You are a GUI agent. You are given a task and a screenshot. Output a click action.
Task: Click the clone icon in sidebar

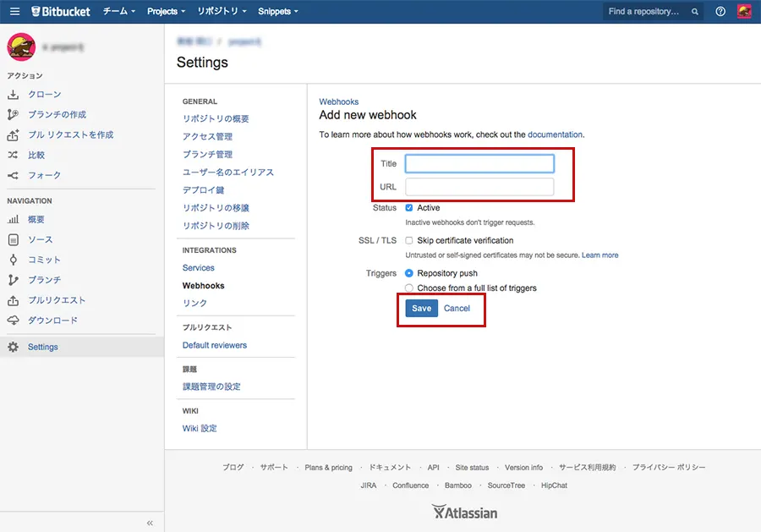click(x=14, y=95)
